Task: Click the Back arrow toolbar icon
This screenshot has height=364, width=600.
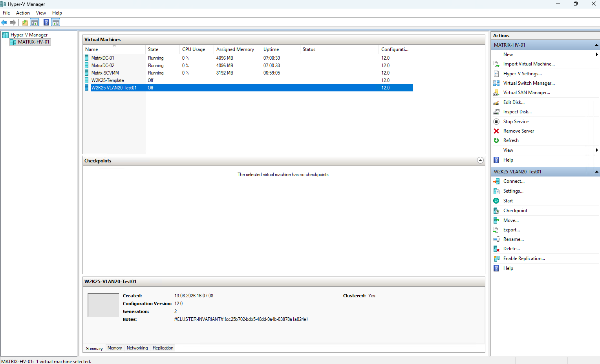Action: (x=4, y=22)
